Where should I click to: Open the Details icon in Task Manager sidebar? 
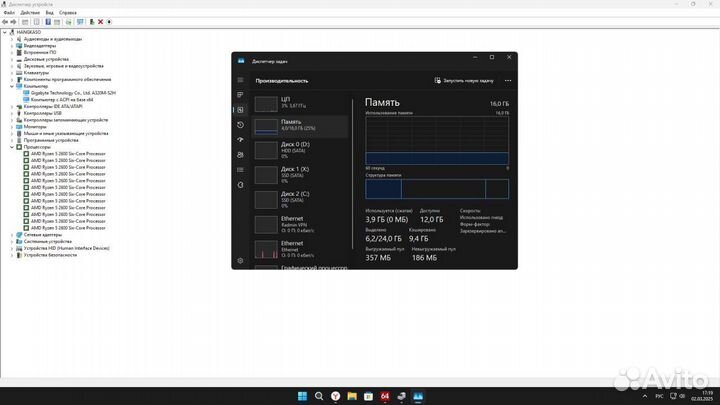click(240, 170)
